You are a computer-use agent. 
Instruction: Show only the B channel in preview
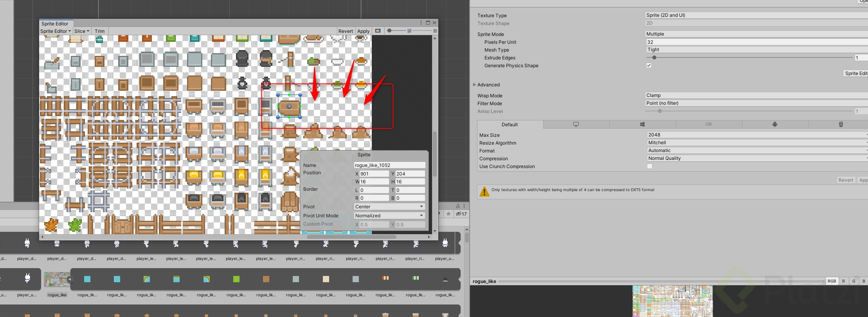[x=864, y=281]
